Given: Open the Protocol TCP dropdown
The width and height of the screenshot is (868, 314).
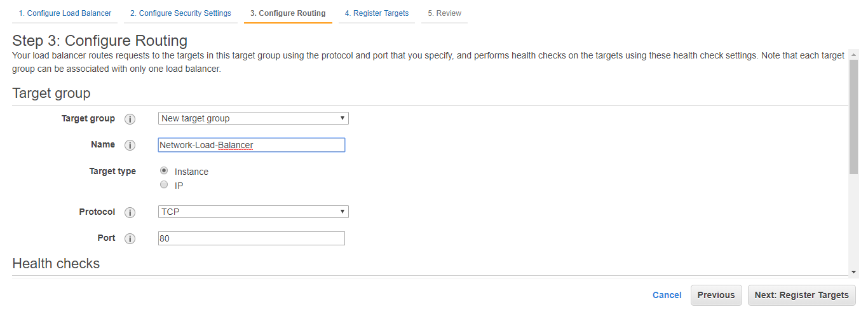Looking at the screenshot, I should click(x=253, y=212).
